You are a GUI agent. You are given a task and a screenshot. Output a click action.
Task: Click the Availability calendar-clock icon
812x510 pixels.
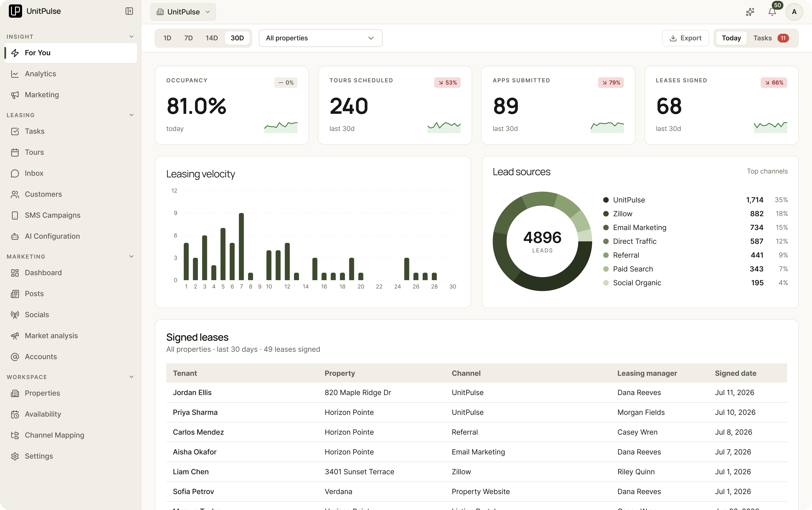pos(15,414)
